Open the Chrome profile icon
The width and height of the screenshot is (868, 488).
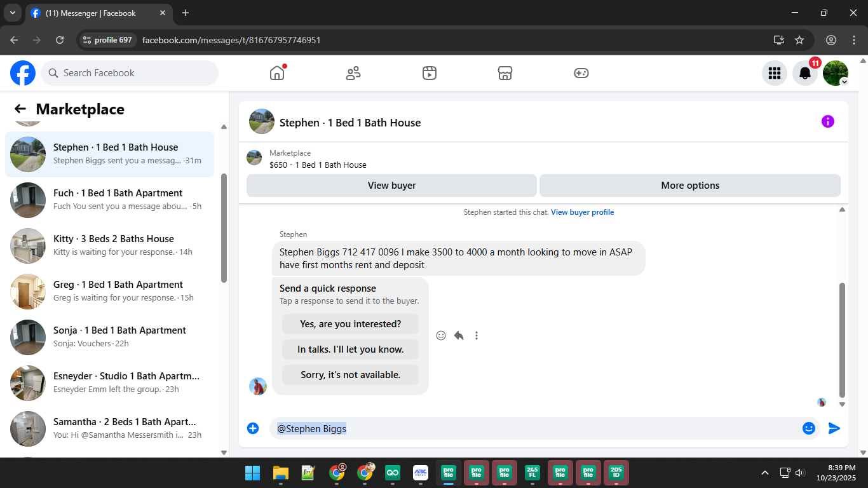pos(831,40)
